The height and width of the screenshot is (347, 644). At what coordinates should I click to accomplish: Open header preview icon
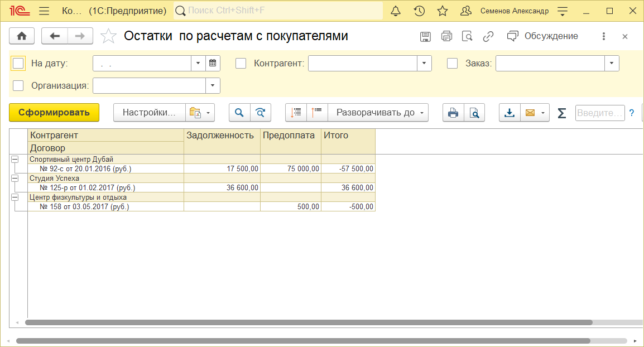coord(467,37)
